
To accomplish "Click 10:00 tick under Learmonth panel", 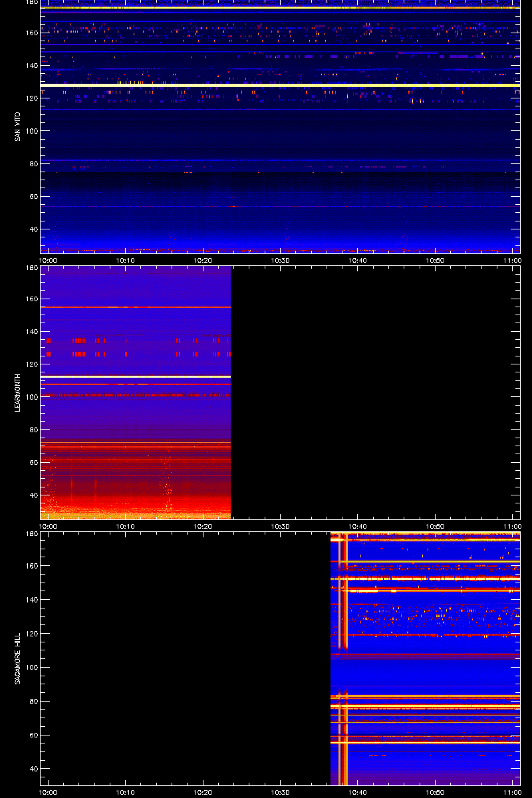I will pos(48,526).
